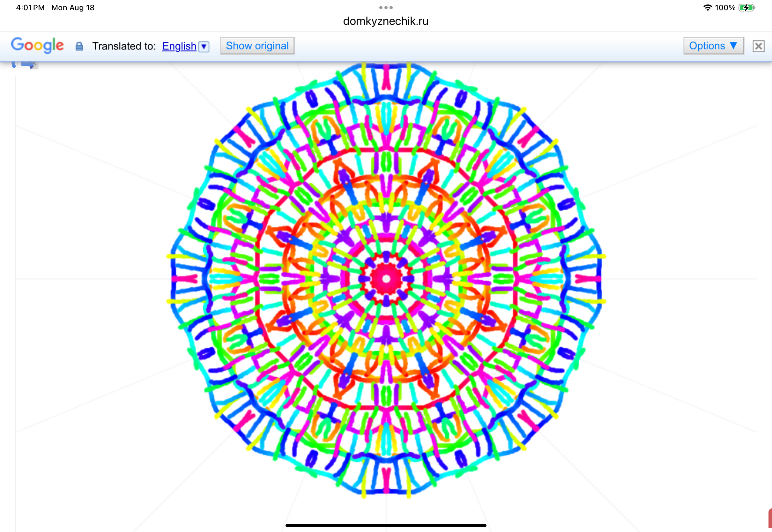Close the Google Translate bar
This screenshot has width=772, height=532.
[758, 46]
